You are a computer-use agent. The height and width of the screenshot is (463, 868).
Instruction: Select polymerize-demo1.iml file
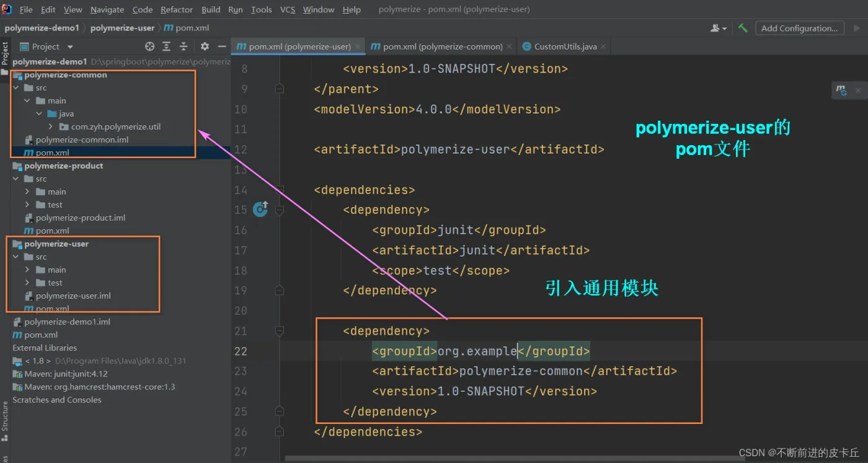[67, 322]
